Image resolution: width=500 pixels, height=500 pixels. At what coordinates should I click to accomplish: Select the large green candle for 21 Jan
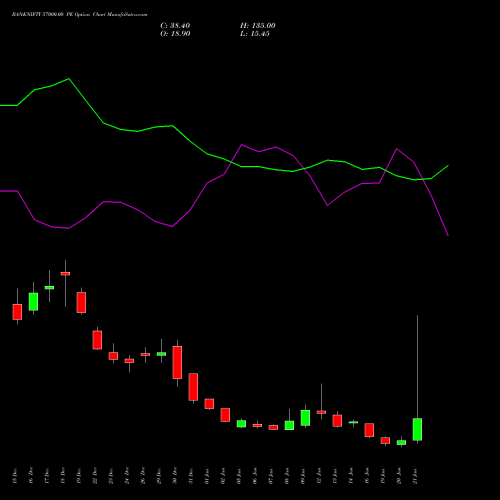[417, 429]
